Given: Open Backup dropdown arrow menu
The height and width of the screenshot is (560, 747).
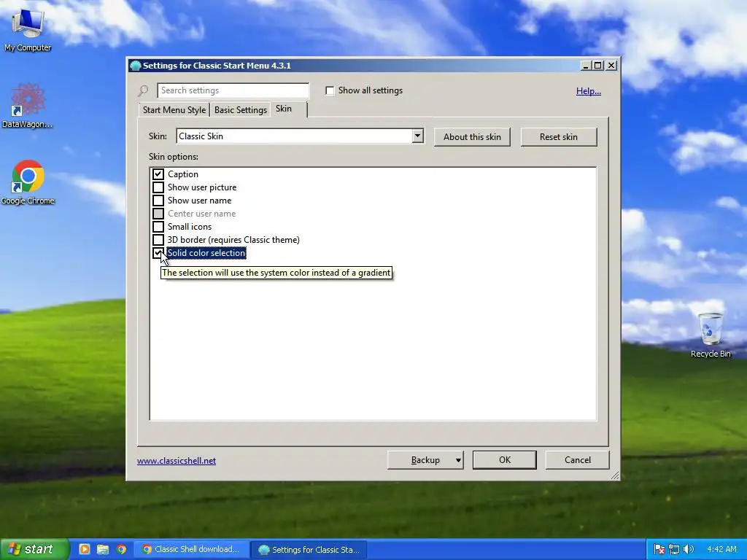Looking at the screenshot, I should coord(458,460).
